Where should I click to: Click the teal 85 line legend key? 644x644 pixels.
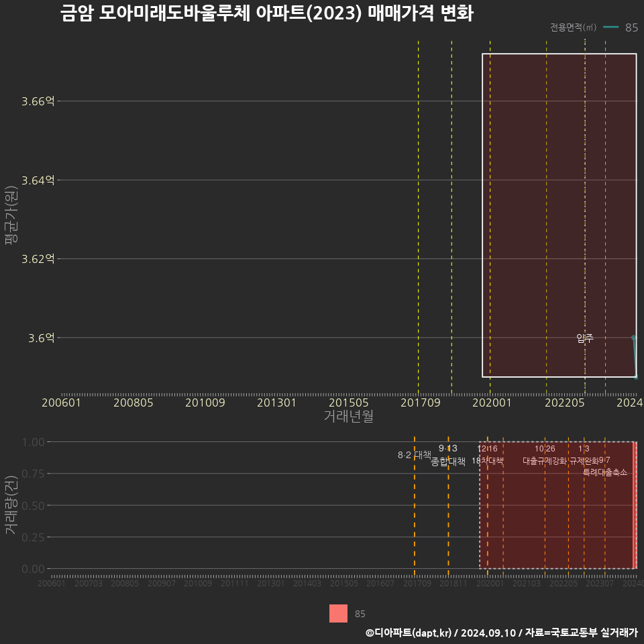[610, 27]
